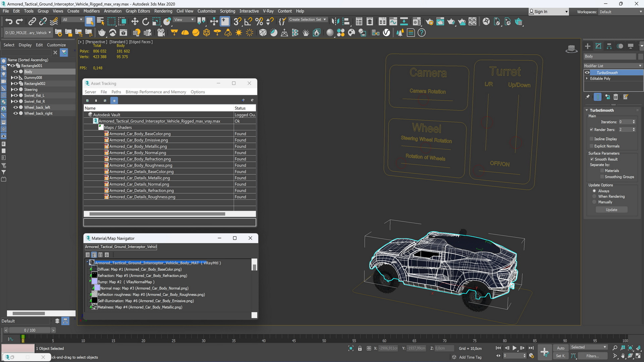Open Select by Name dialog icon
Screen dimensions: 644x362
click(x=101, y=22)
